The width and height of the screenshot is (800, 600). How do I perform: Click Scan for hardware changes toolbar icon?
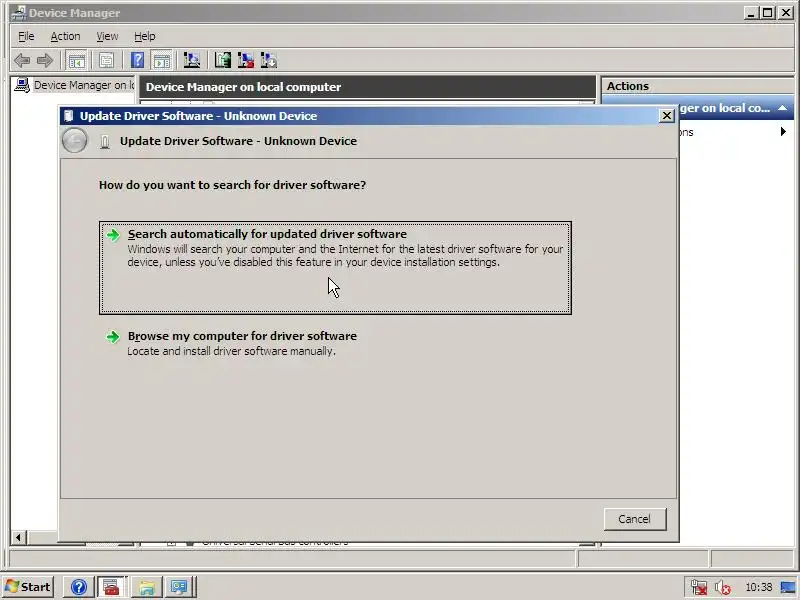click(x=192, y=61)
